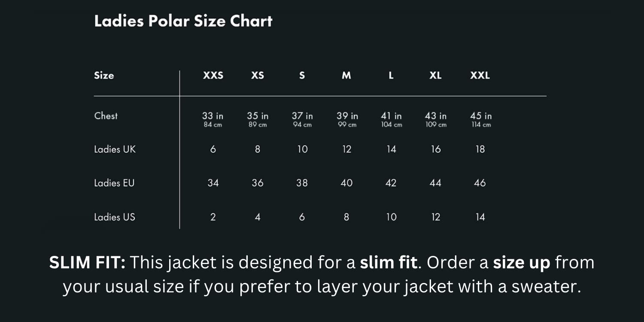This screenshot has width=644, height=322.
Task: Click the Ladies EU row label
Action: [114, 183]
